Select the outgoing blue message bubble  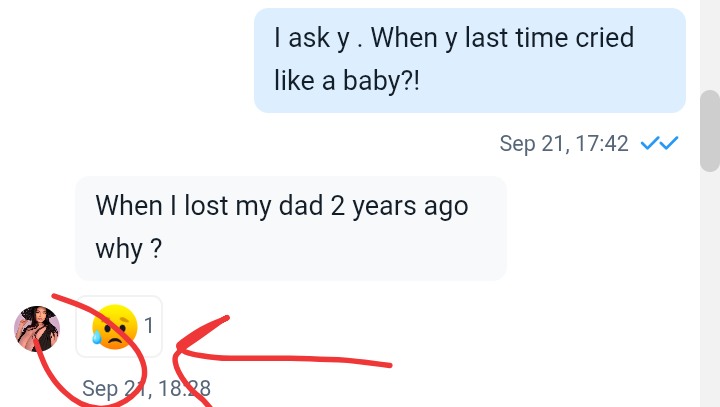coord(469,60)
